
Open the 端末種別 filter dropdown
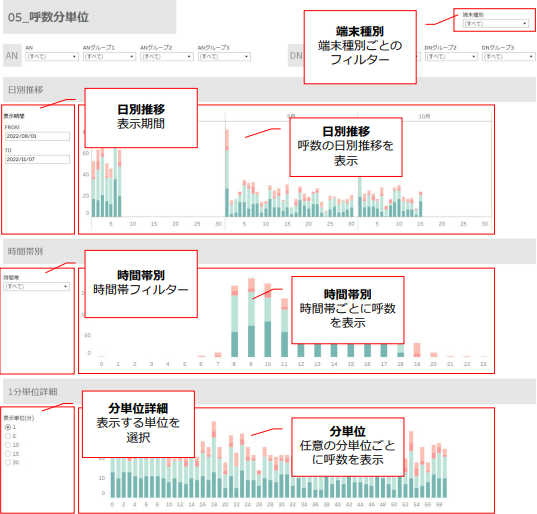pos(495,24)
